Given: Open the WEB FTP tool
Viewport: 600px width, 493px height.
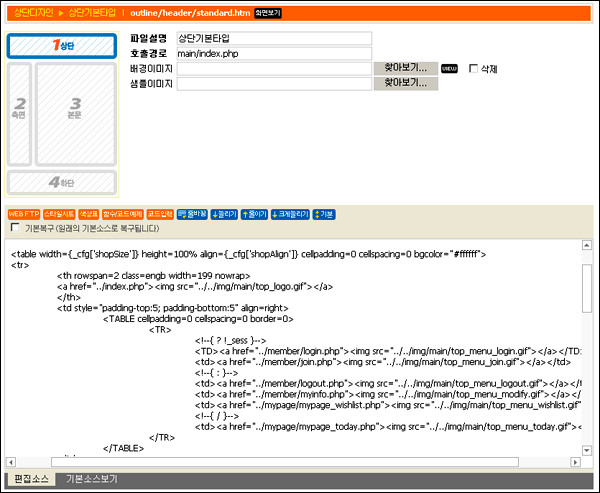Looking at the screenshot, I should (x=24, y=214).
